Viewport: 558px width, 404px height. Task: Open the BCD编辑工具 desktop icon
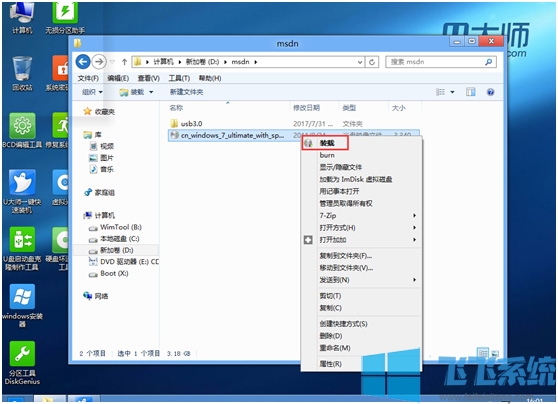coord(22,131)
